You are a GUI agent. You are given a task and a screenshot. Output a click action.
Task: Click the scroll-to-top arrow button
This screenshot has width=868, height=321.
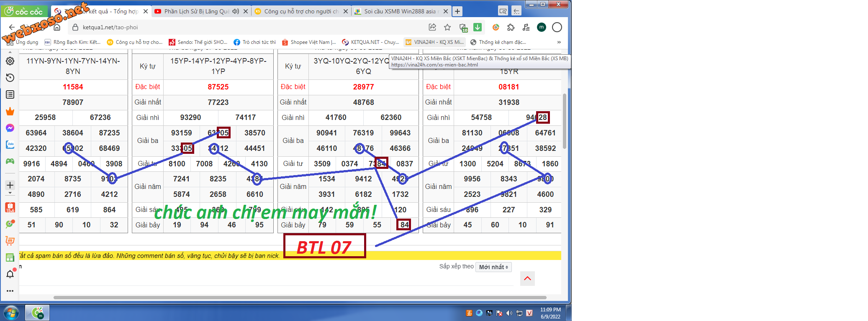pyautogui.click(x=527, y=278)
